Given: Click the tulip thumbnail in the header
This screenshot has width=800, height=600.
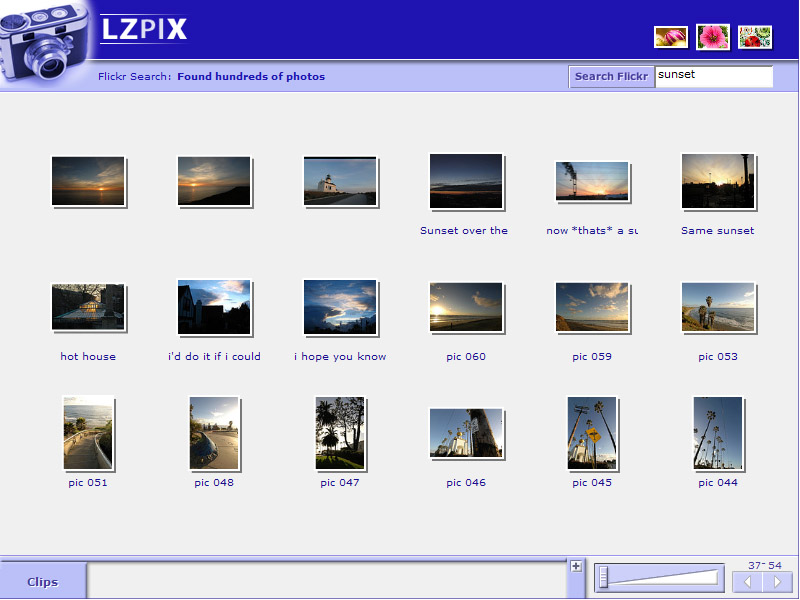Looking at the screenshot, I should click(x=671, y=37).
